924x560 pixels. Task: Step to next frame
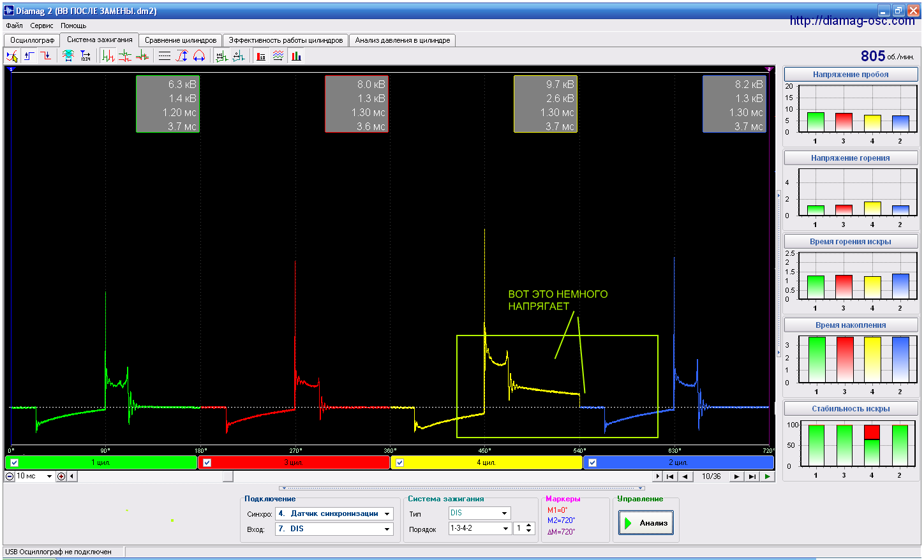click(737, 476)
